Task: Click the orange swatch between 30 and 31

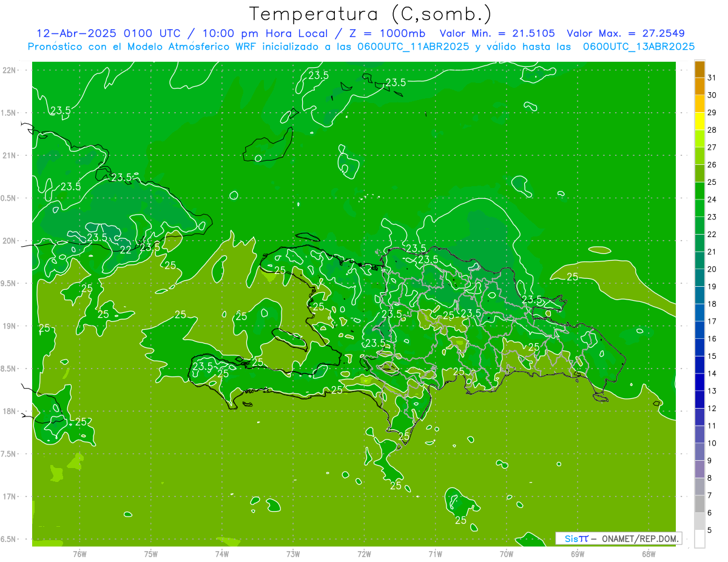Action: 699,86
